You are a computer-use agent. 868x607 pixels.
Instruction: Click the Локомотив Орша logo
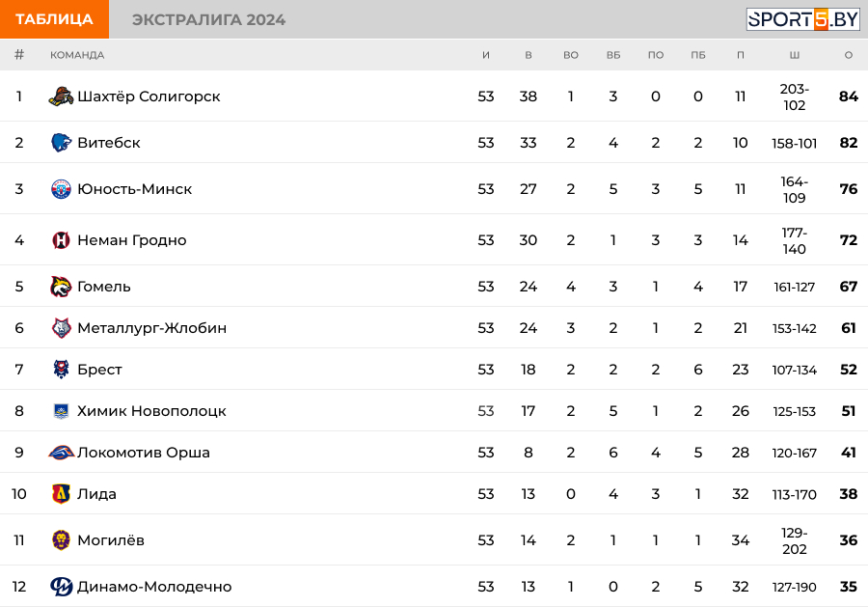tap(62, 453)
